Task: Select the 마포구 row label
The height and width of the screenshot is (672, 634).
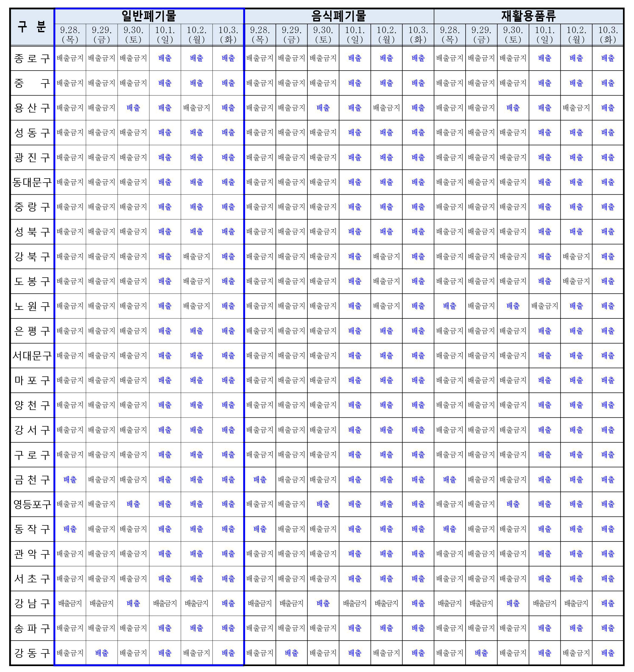Action: (32, 380)
